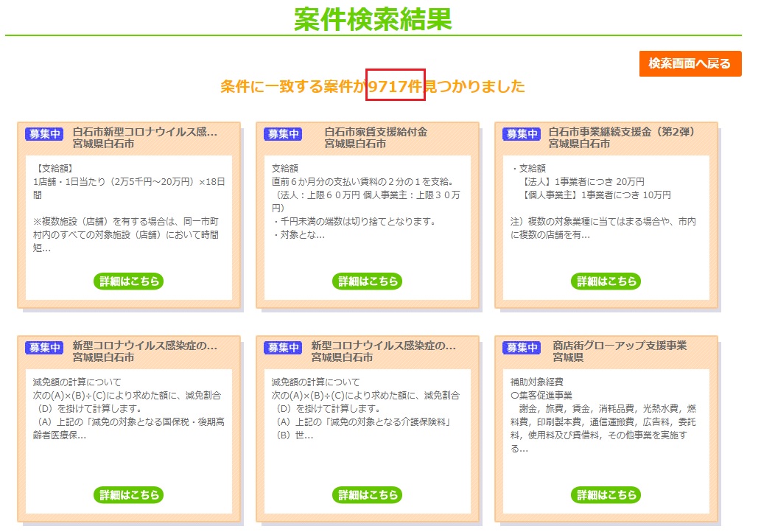Select the 白石市事業継続支援金（第2弾） title
761x532 pixels.
point(622,132)
